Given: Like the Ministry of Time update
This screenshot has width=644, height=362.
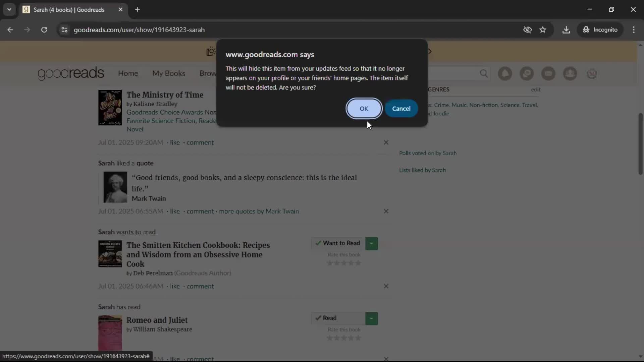Looking at the screenshot, I should pos(175,142).
